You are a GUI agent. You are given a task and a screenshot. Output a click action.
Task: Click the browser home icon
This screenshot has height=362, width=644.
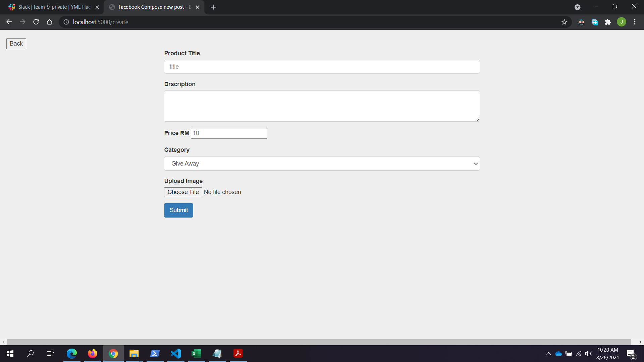(x=50, y=22)
